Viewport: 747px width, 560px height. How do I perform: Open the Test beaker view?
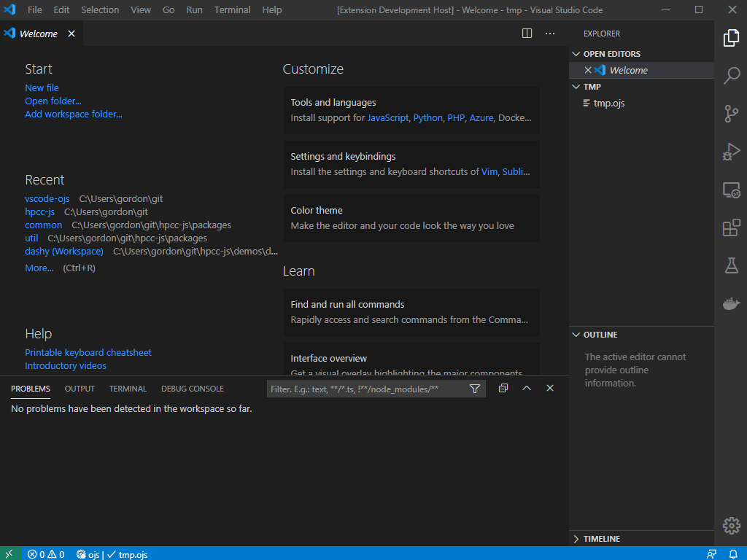click(x=731, y=265)
